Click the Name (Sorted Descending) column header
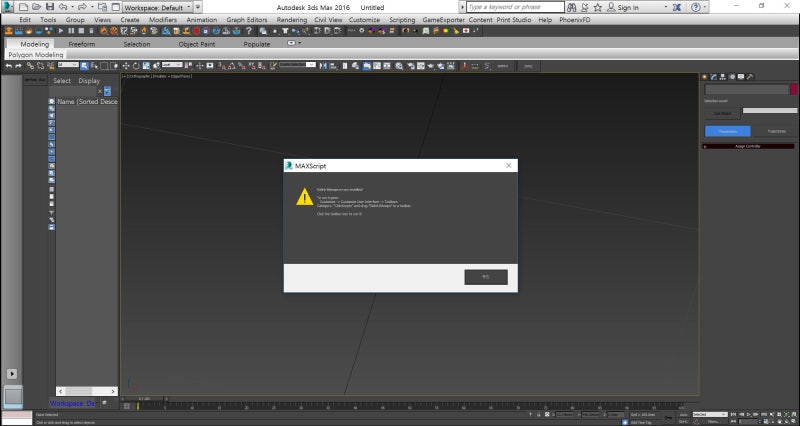 point(87,102)
